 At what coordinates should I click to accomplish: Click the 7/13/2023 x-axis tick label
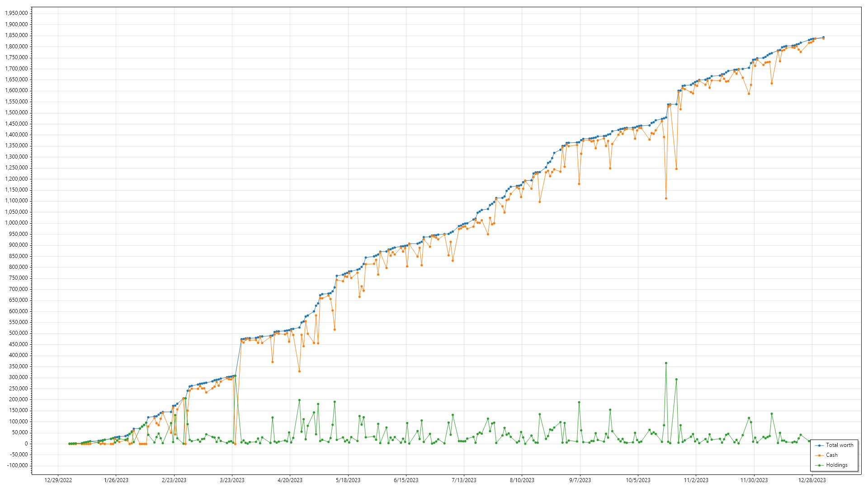pyautogui.click(x=464, y=480)
